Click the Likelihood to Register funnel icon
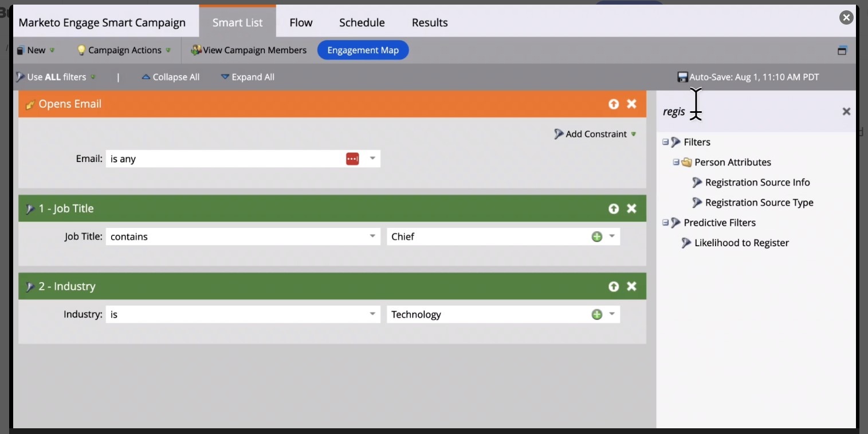The height and width of the screenshot is (434, 868). click(686, 243)
